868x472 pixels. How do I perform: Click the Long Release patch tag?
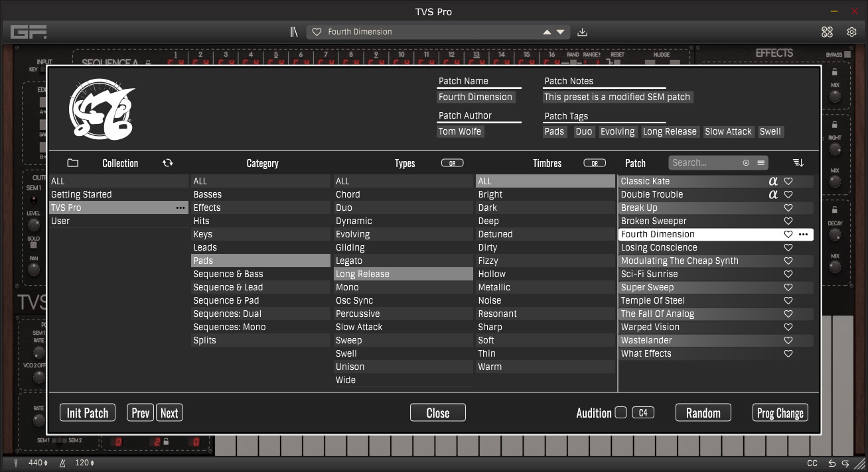point(670,131)
